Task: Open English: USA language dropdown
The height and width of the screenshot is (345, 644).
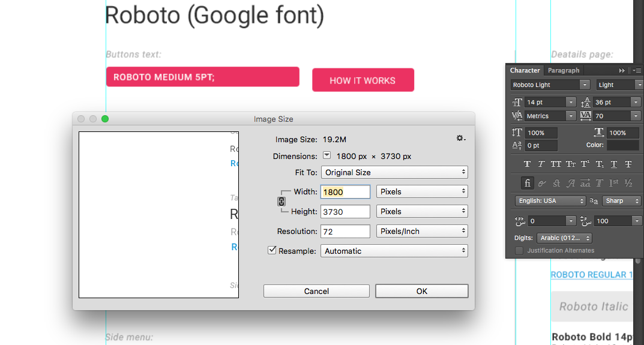Action: pos(550,201)
